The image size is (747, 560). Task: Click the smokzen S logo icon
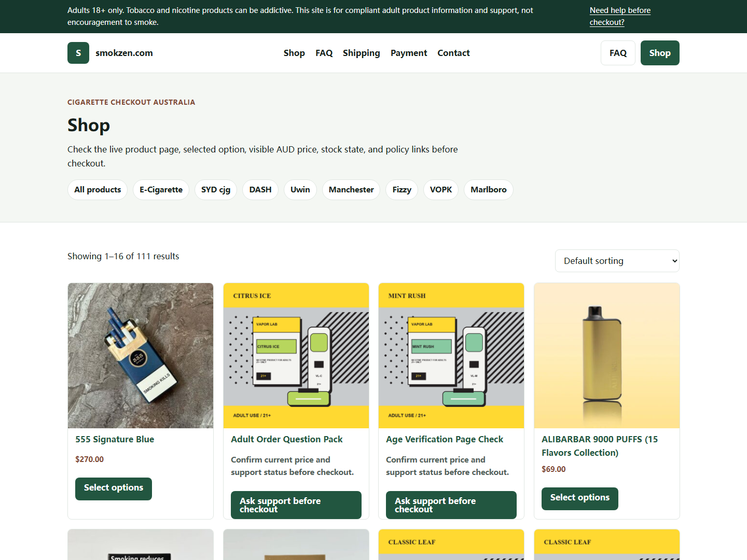pos(78,53)
